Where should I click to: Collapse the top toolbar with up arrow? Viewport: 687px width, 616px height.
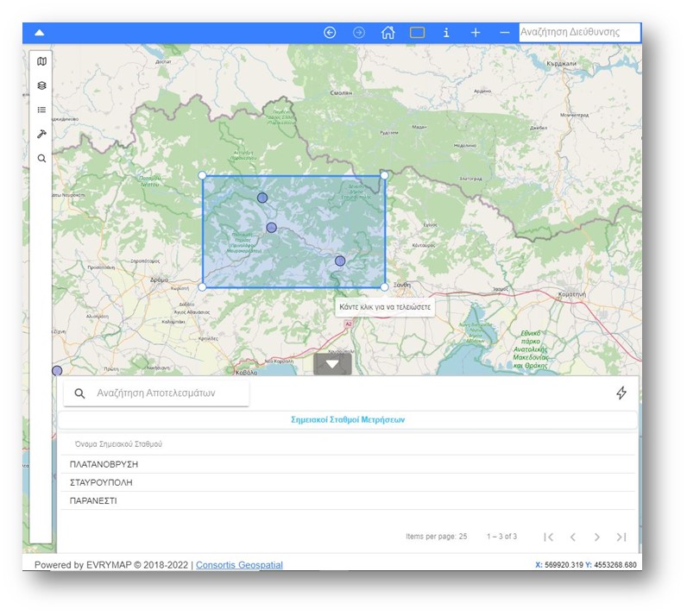tap(39, 33)
